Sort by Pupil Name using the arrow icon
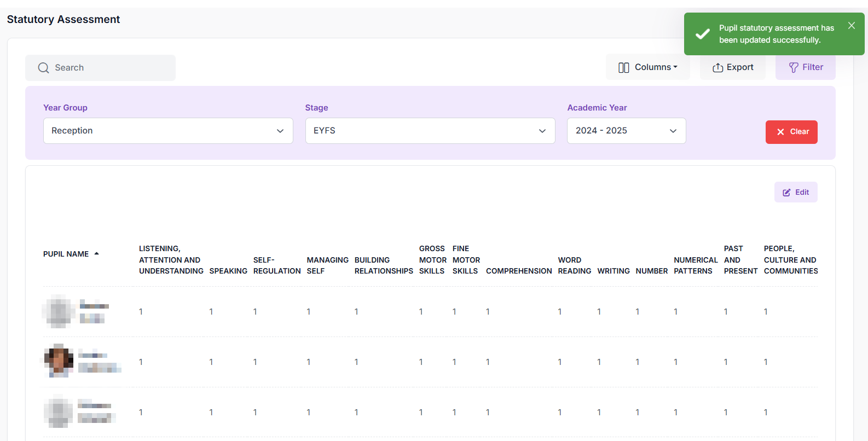Viewport: 868px width, 441px height. tap(97, 254)
